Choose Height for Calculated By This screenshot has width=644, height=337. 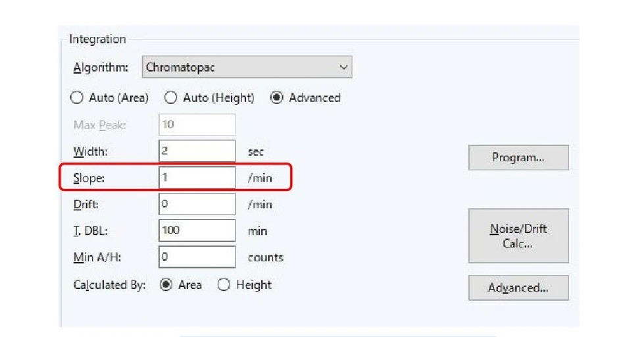[224, 285]
